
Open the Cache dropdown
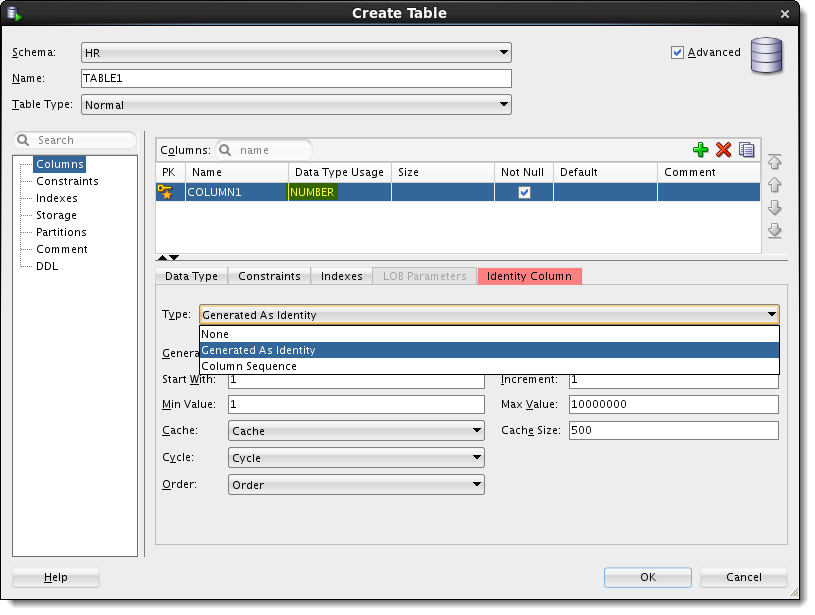pyautogui.click(x=356, y=430)
